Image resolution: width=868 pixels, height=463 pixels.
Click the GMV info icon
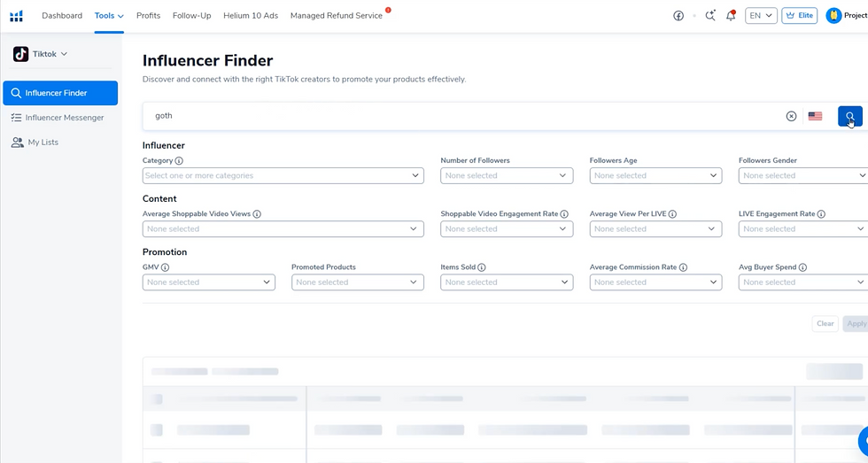pos(166,267)
